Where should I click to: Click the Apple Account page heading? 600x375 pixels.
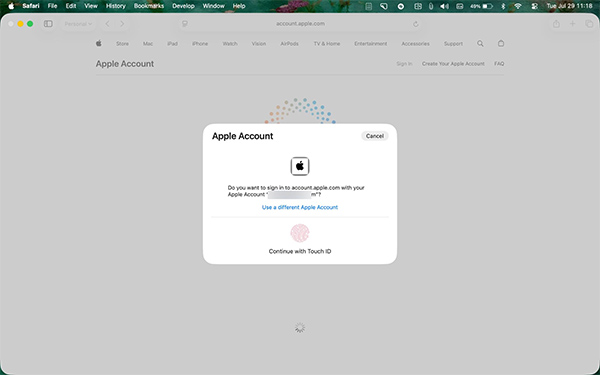click(125, 64)
